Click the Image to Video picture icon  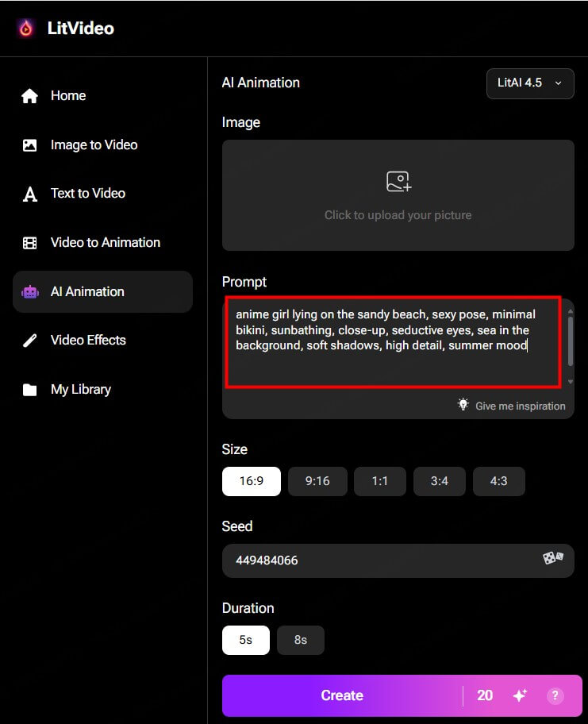coord(30,145)
